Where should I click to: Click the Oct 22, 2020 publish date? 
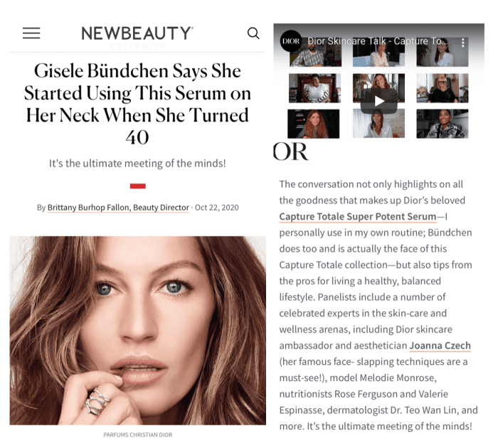(x=216, y=208)
